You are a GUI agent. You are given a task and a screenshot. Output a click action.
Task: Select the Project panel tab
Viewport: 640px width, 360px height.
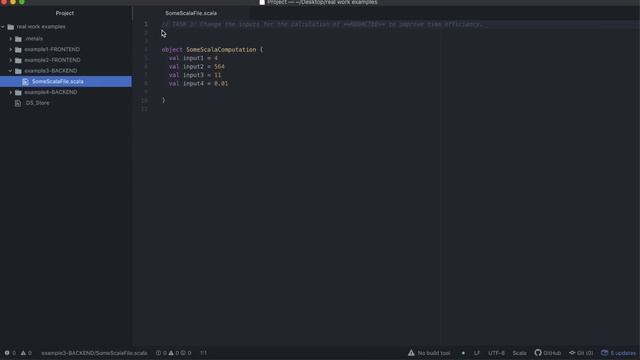pyautogui.click(x=64, y=13)
